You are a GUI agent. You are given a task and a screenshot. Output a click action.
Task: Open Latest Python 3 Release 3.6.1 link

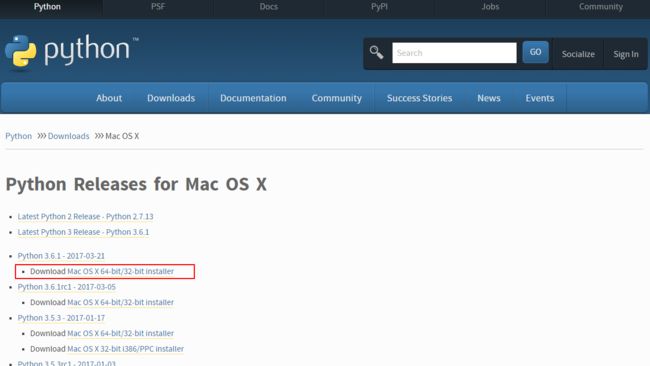[x=83, y=232]
